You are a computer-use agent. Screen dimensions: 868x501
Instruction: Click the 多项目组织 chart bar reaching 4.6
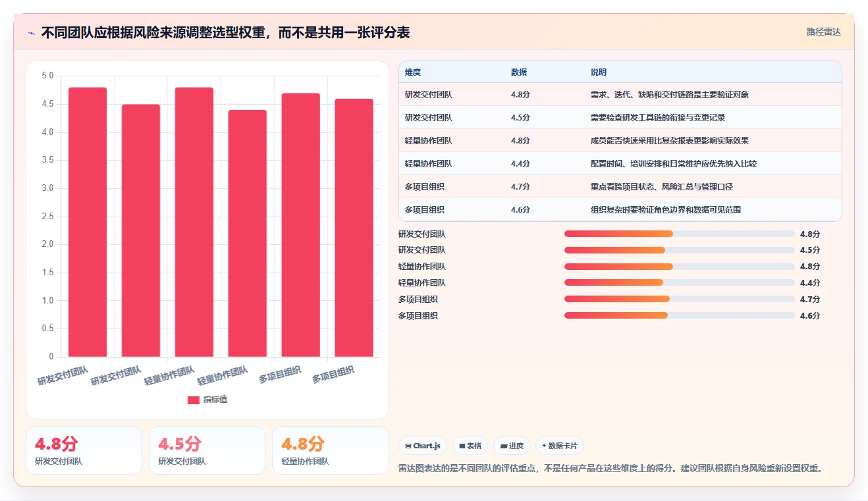pos(354,228)
